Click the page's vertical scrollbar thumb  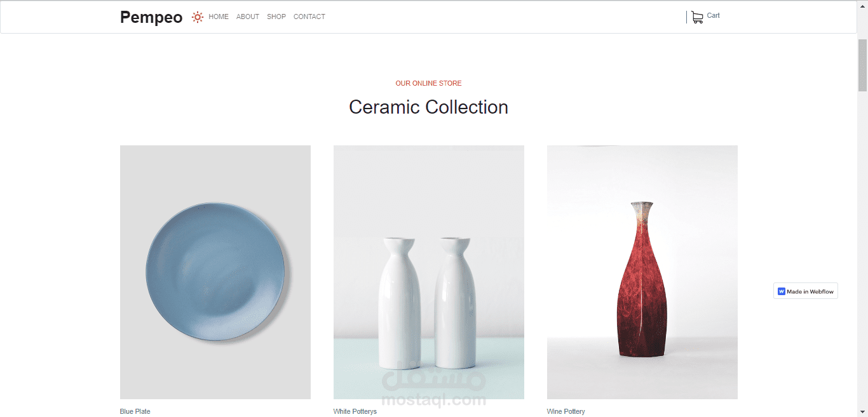862,65
